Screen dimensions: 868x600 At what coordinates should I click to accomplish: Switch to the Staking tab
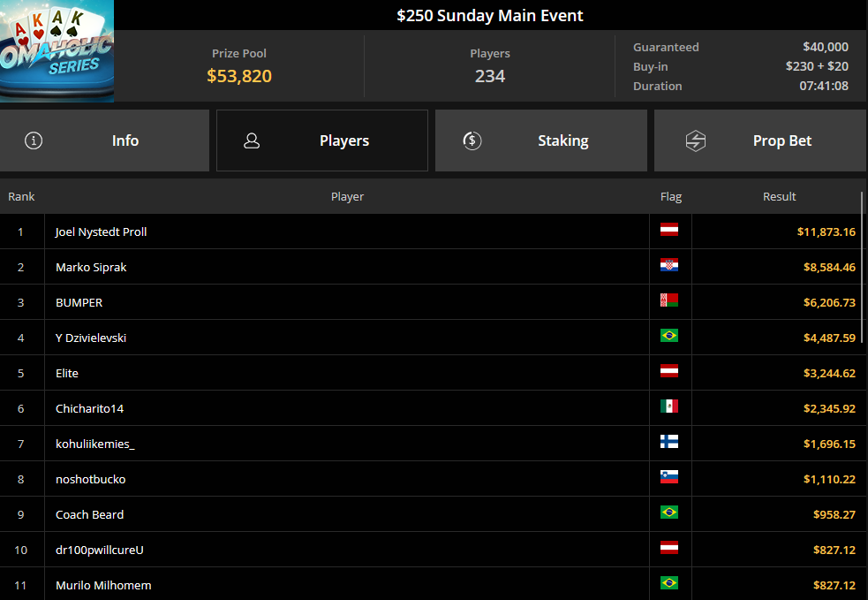pos(540,141)
